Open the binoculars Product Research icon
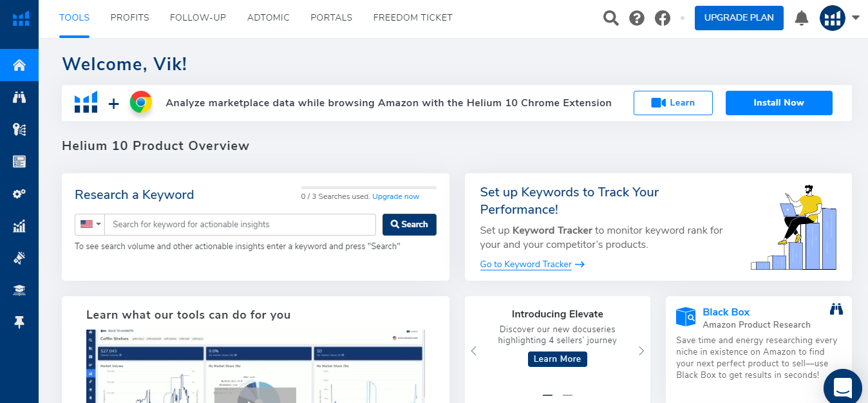The height and width of the screenshot is (403, 868). tap(19, 98)
